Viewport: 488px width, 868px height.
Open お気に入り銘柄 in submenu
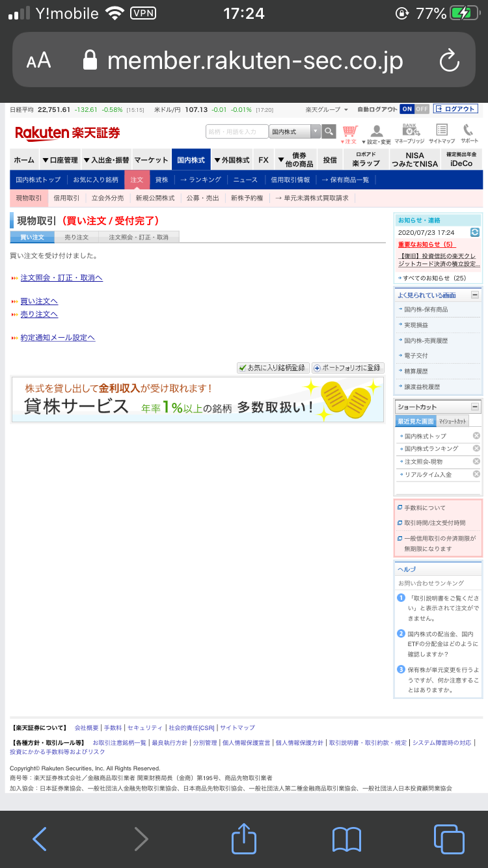pos(96,180)
